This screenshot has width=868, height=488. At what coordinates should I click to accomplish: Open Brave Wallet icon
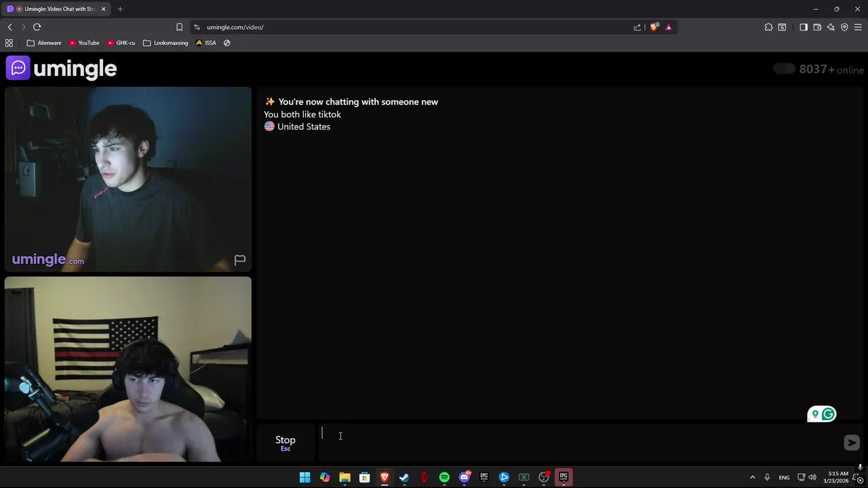pyautogui.click(x=817, y=27)
